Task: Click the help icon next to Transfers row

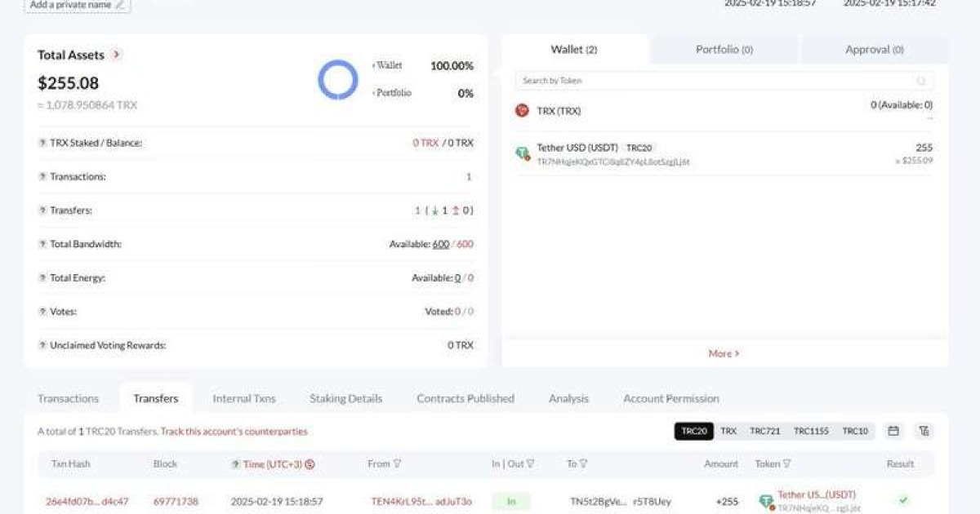Action: point(42,210)
